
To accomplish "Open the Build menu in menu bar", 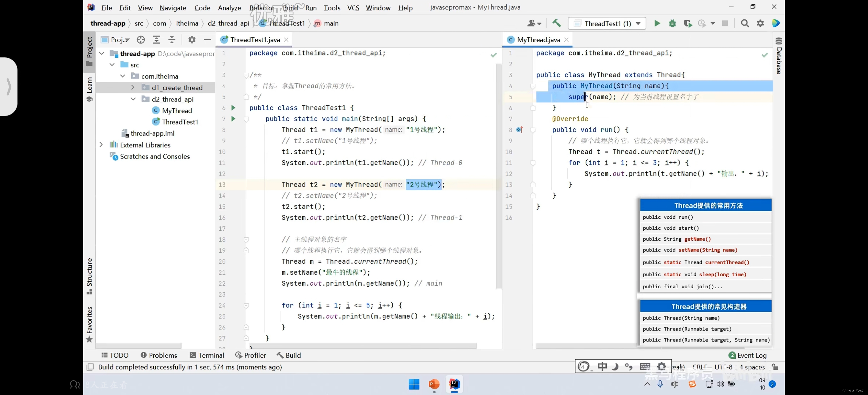I will pyautogui.click(x=290, y=7).
